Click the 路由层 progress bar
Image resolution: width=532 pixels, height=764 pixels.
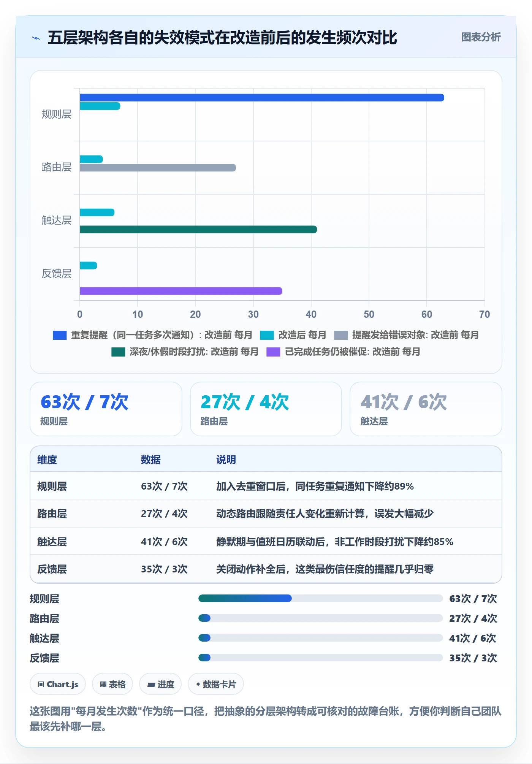coord(320,618)
